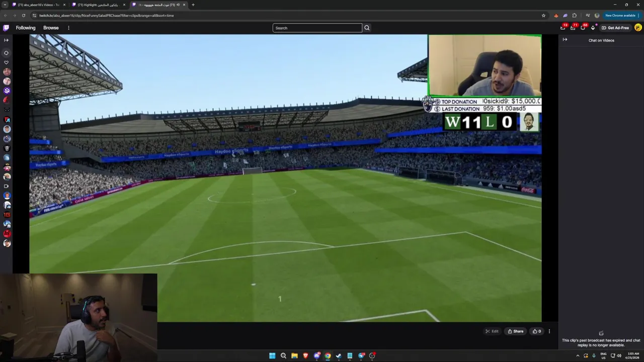This screenshot has width=644, height=362.
Task: Open ENG US language switcher
Action: tap(603, 355)
